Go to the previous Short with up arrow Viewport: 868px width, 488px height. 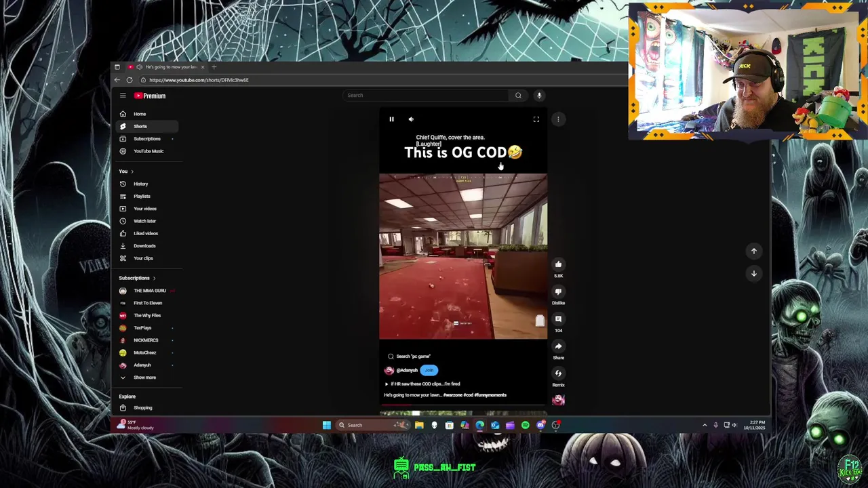(753, 251)
